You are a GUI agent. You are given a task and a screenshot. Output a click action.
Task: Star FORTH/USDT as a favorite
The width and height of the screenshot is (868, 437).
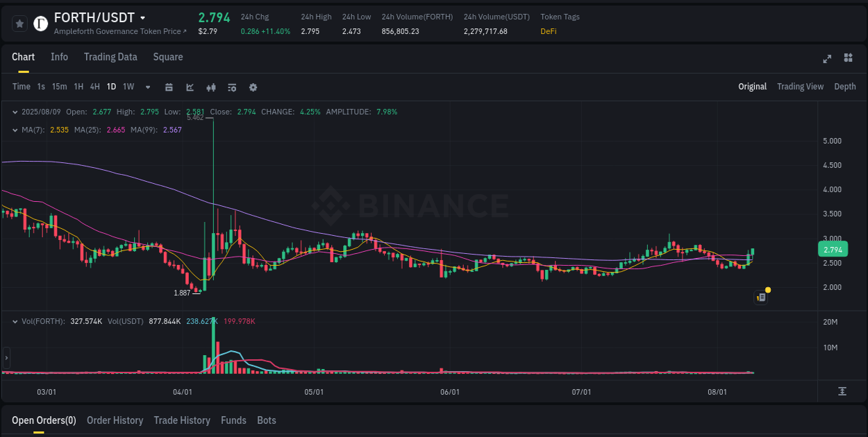point(19,23)
